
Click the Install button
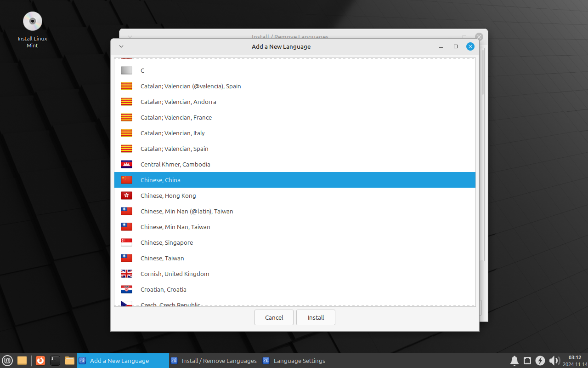pos(316,317)
